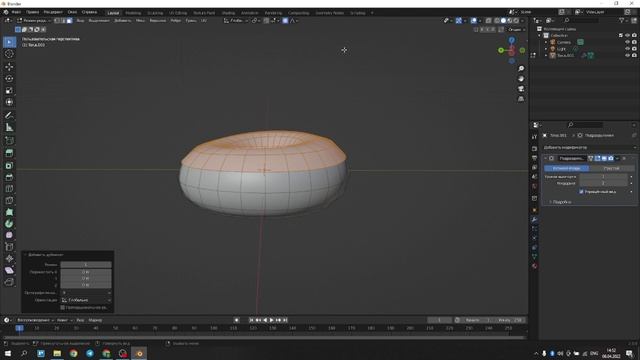The width and height of the screenshot is (640, 360).
Task: Select the Inset Faces tool
Action: 9,165
